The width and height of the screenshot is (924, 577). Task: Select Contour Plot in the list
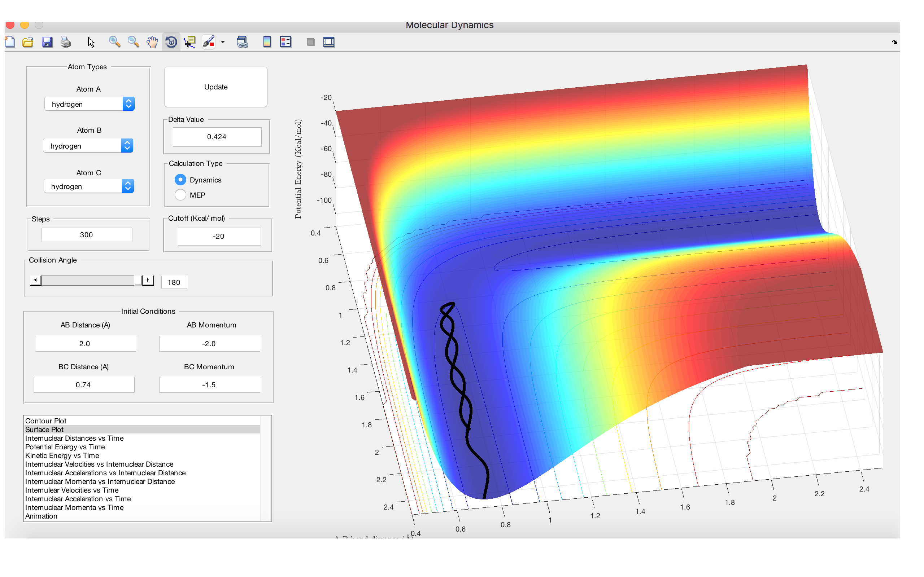tap(46, 420)
